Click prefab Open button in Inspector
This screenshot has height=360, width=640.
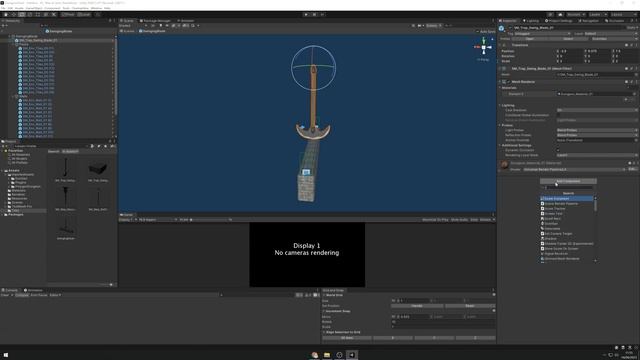click(530, 39)
